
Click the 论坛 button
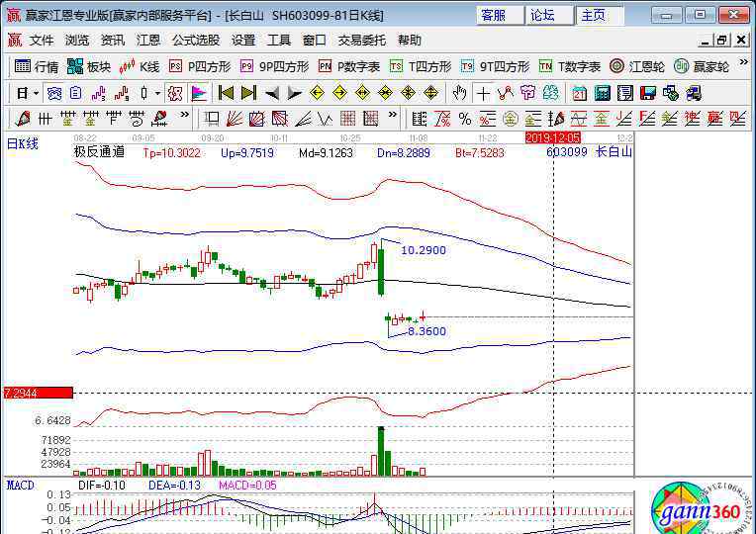[542, 15]
